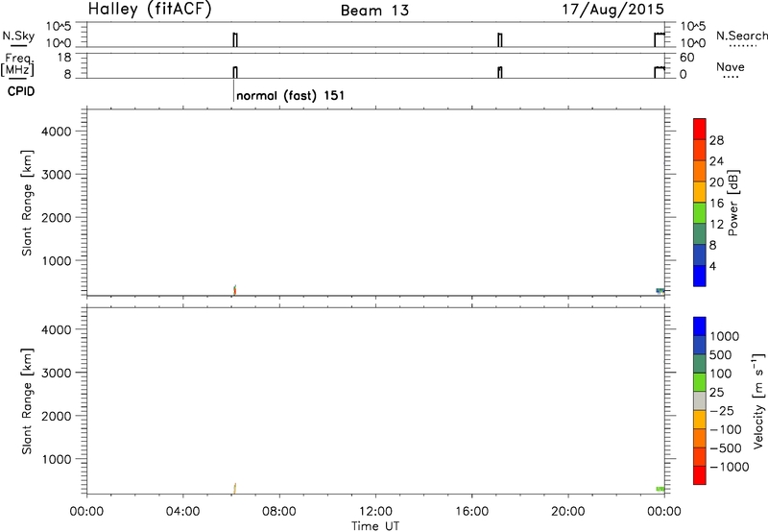768x532 pixels.
Task: Click the N.Sky pulse near 06:00 UT
Action: [235, 40]
